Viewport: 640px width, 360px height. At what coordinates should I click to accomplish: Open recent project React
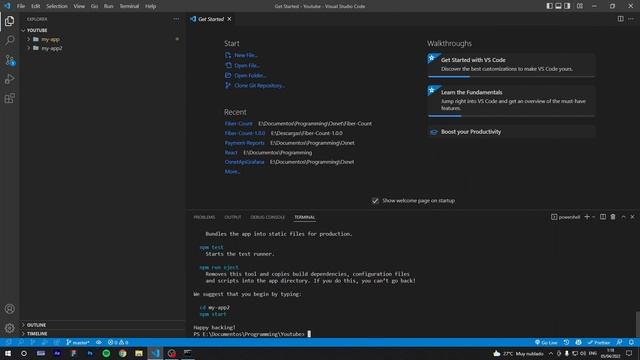pyautogui.click(x=231, y=153)
